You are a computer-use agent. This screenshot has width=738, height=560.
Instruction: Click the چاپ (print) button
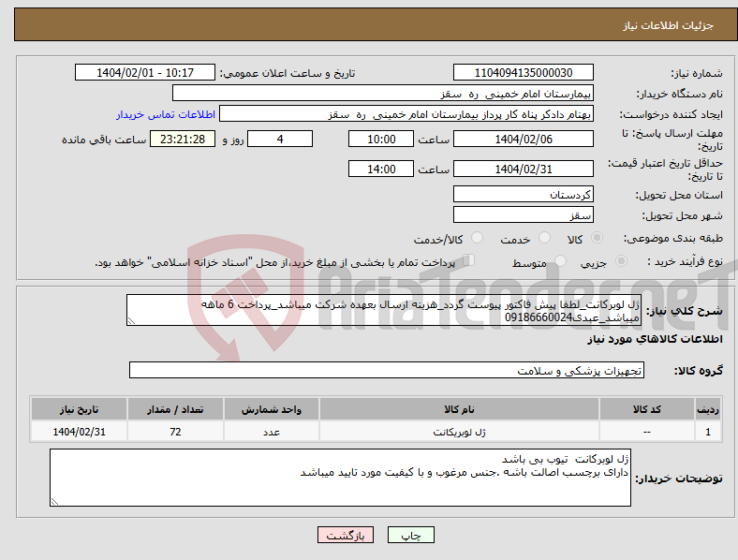pos(410,535)
